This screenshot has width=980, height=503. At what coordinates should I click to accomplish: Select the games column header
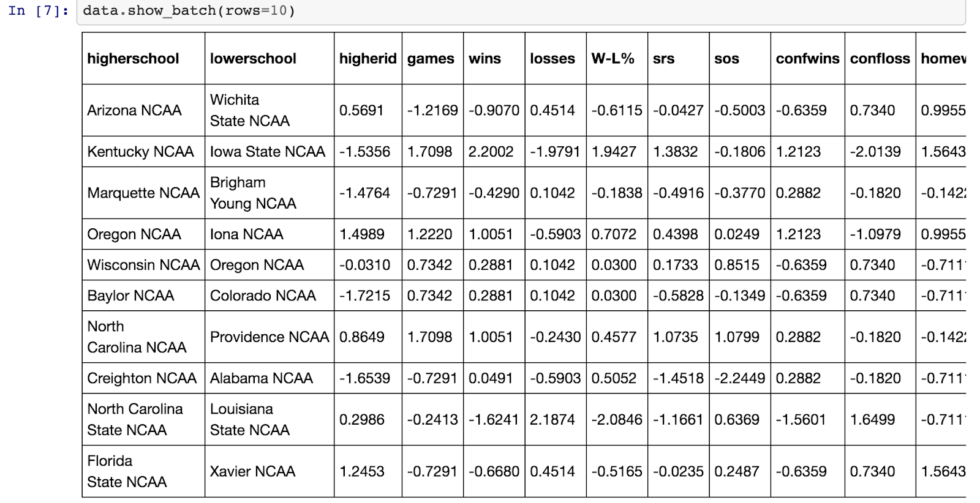coord(432,58)
